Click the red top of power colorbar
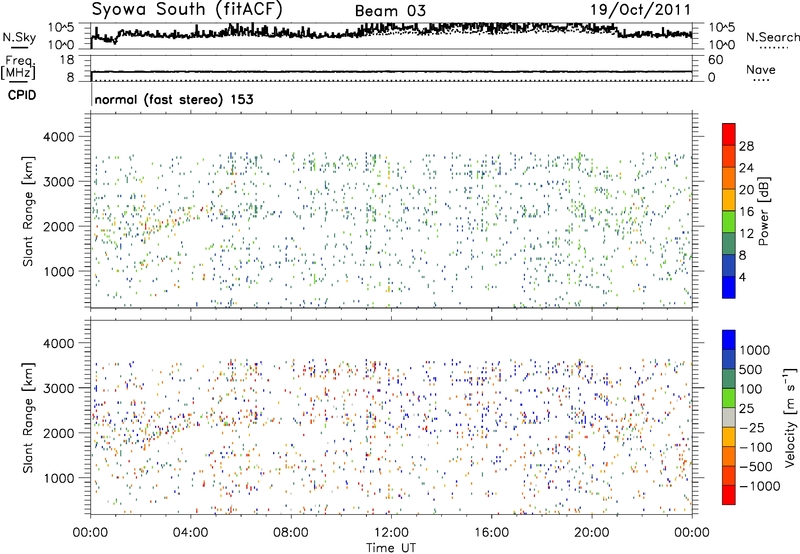The width and height of the screenshot is (800, 554). 729,132
